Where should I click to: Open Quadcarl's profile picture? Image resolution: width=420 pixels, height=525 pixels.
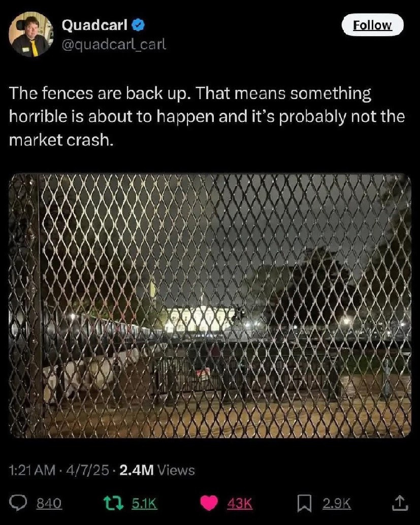click(30, 34)
